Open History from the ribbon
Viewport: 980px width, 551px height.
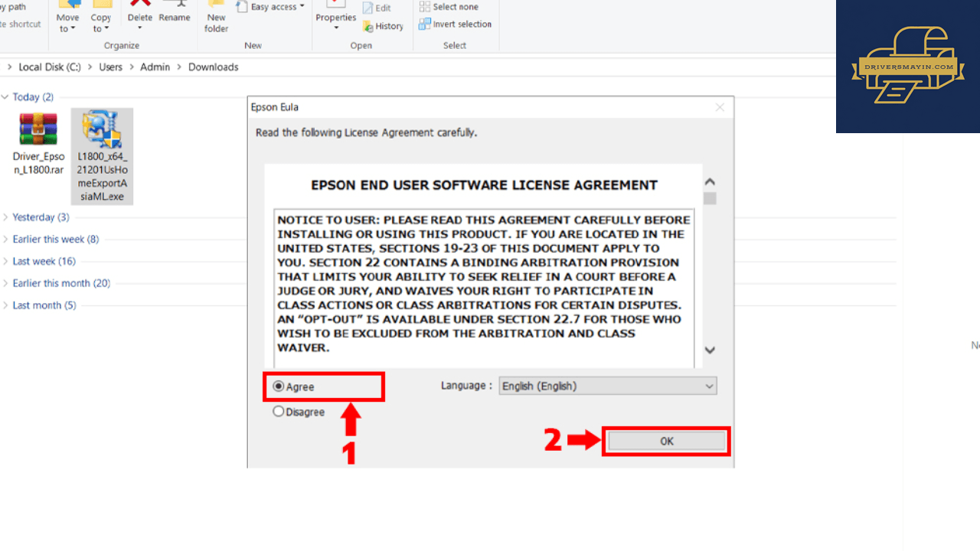click(x=382, y=26)
